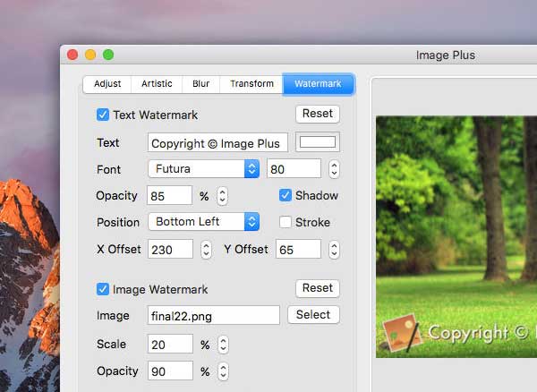This screenshot has width=537, height=392.
Task: Reset the Image Watermark settings
Action: pos(318,288)
